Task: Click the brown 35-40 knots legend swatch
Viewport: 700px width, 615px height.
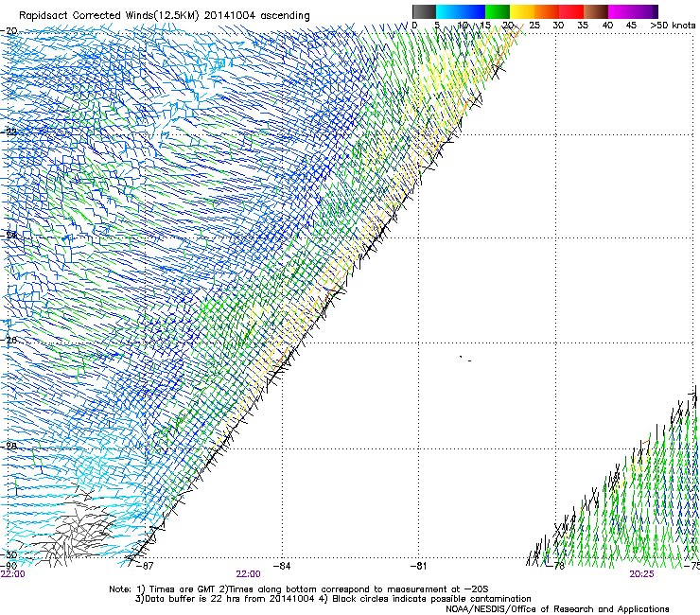Action: tap(596, 11)
